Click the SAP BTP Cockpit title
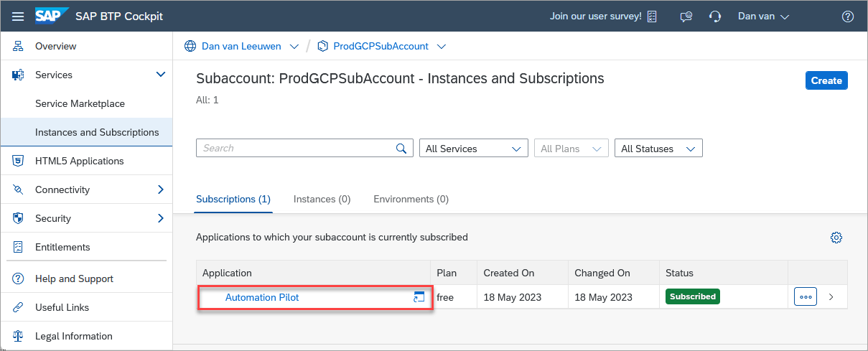 tap(119, 16)
